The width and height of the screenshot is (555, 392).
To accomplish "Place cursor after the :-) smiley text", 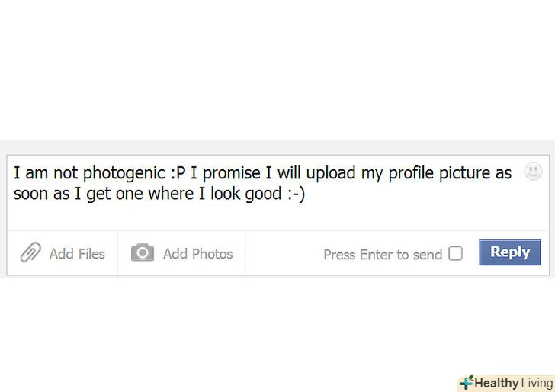I will 306,194.
